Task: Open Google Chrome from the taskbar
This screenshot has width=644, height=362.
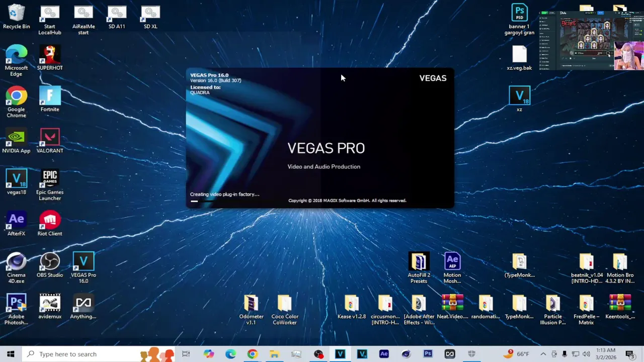Action: (252, 354)
